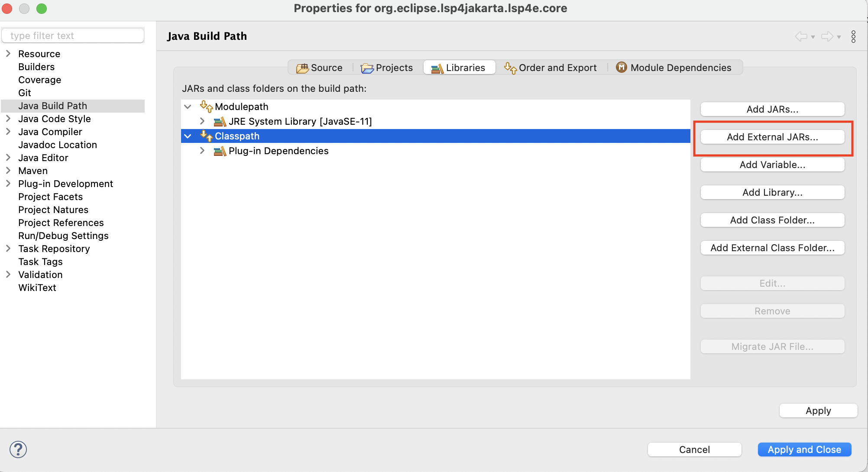Select the Java Code Style section
Viewport: 868px width, 472px height.
(x=54, y=119)
